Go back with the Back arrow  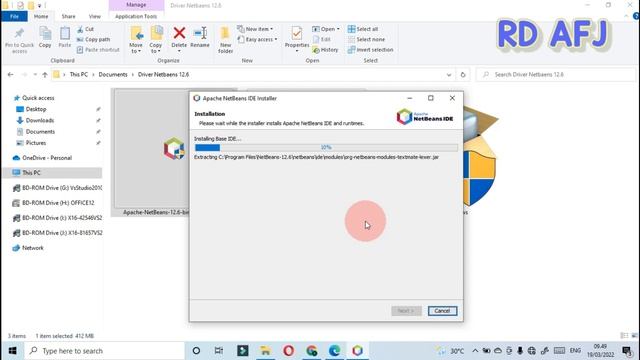tap(11, 75)
